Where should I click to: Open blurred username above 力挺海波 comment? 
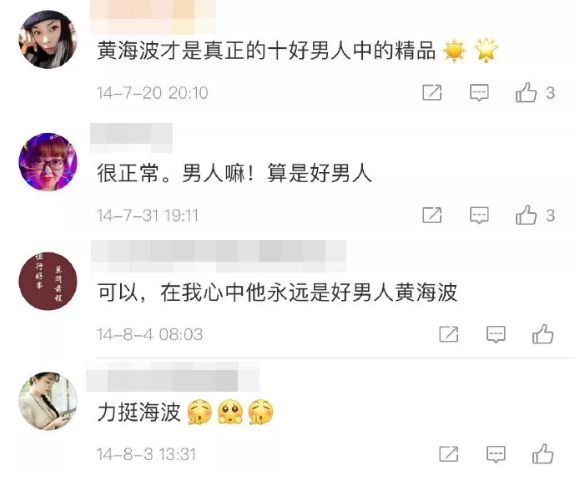pos(173,377)
